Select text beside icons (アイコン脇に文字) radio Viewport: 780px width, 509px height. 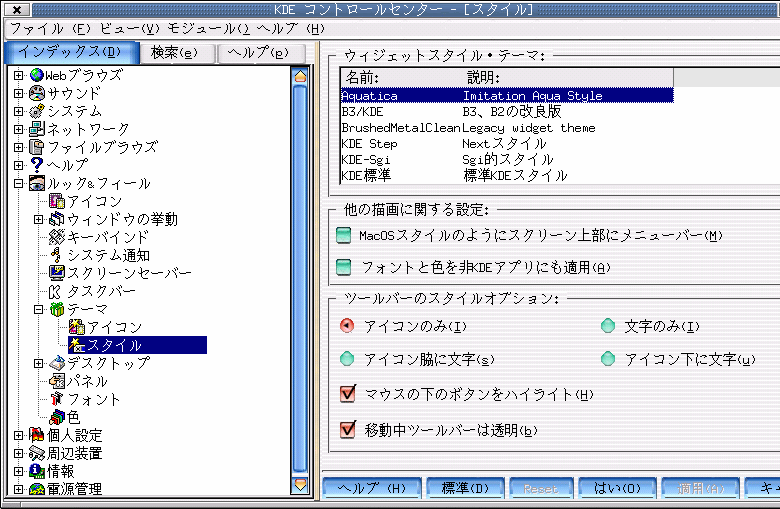coord(347,359)
